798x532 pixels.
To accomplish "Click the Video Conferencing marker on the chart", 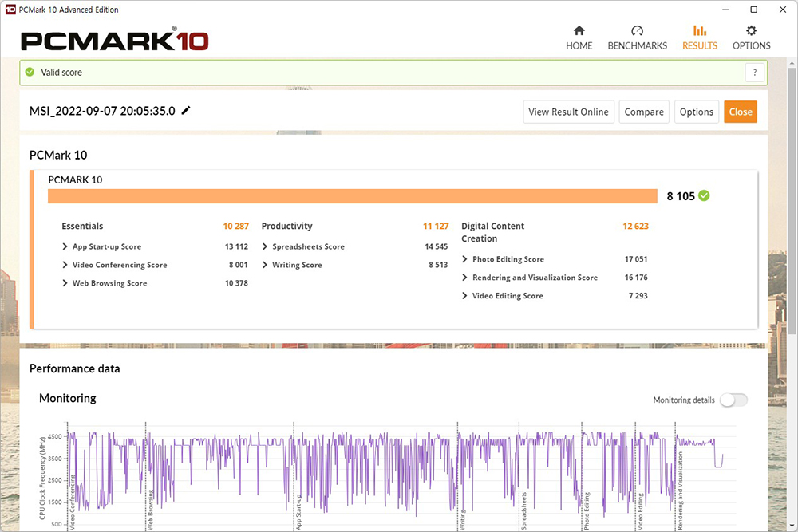I will tap(73, 502).
